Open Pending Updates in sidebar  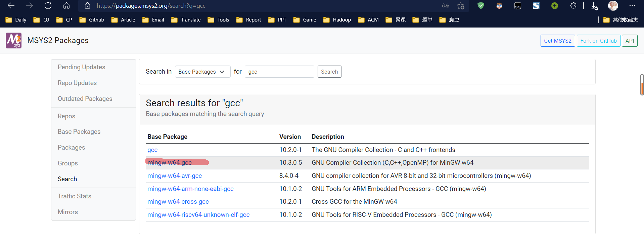(x=81, y=67)
